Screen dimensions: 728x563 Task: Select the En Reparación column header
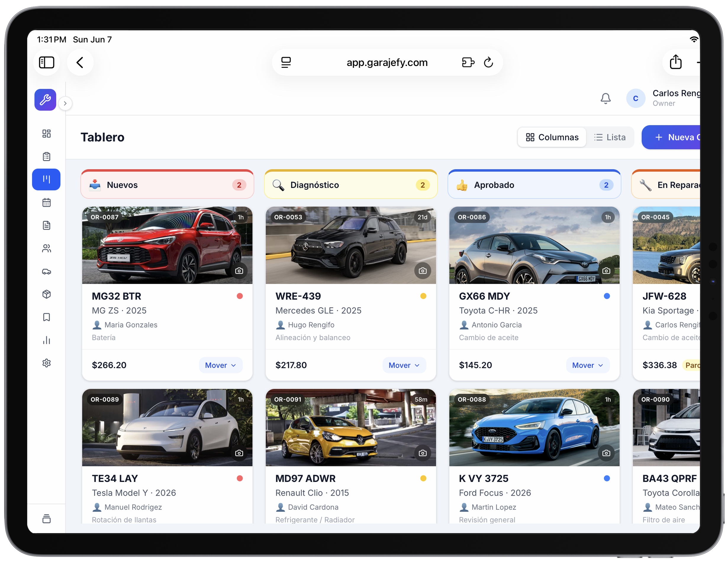[x=666, y=184]
